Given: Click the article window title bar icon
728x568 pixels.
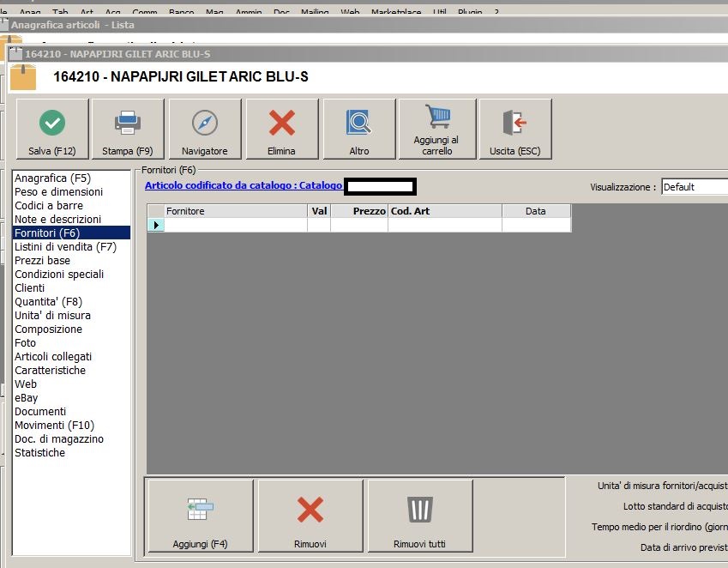Looking at the screenshot, I should click(15, 53).
